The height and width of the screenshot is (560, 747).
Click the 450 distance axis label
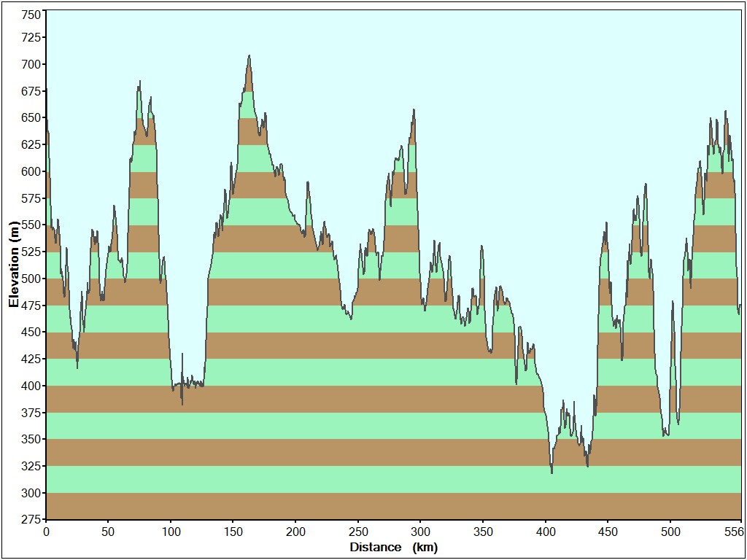click(x=608, y=532)
